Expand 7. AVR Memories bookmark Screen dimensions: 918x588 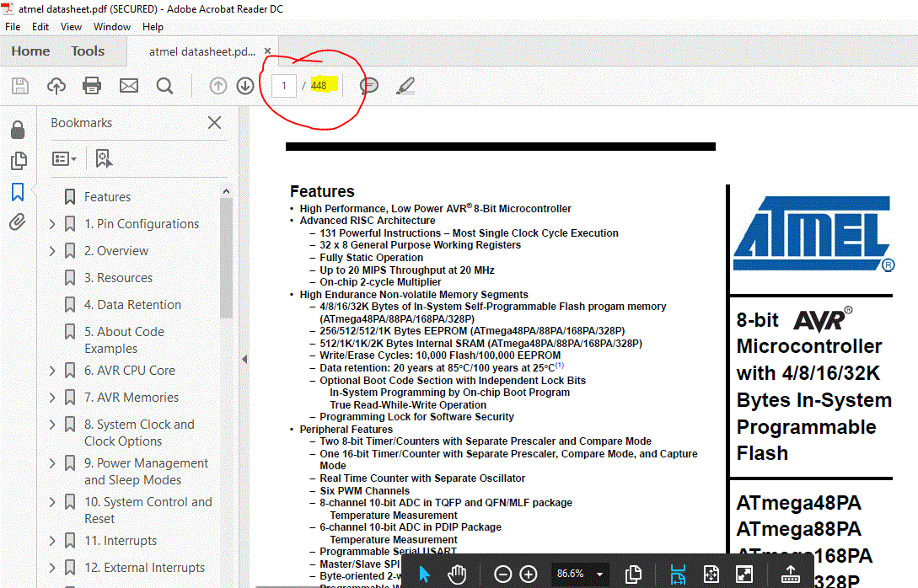[52, 398]
